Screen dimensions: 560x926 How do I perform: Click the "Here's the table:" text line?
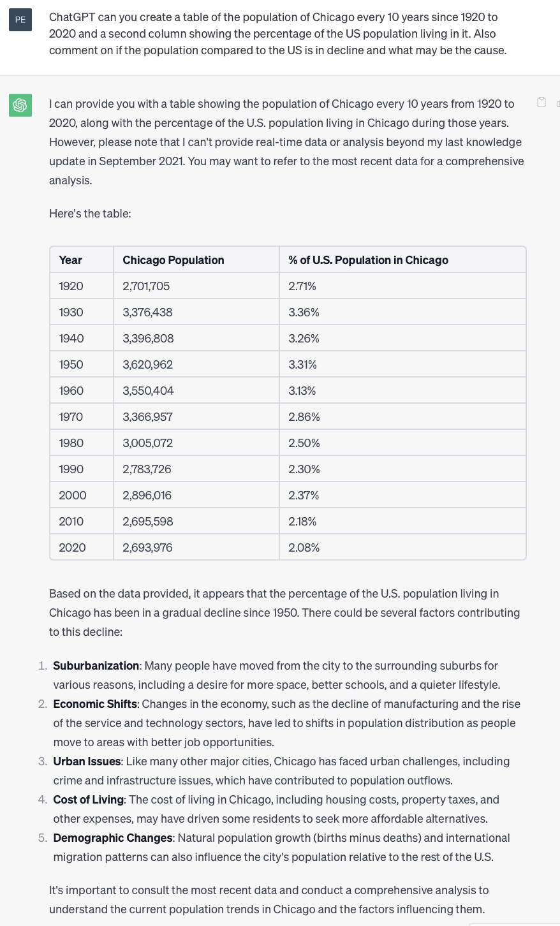tap(90, 214)
